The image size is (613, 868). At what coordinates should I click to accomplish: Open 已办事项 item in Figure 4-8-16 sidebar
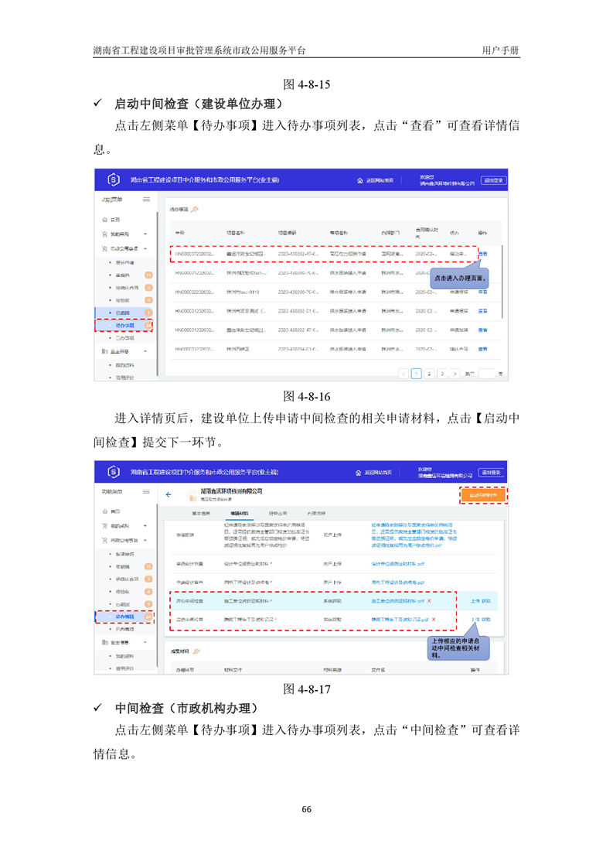tap(124, 337)
